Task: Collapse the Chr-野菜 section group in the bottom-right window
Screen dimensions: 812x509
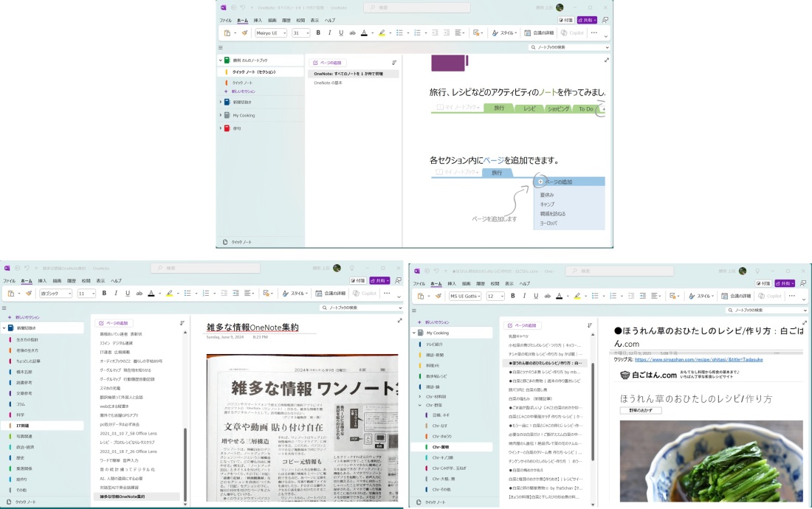Action: pos(420,405)
